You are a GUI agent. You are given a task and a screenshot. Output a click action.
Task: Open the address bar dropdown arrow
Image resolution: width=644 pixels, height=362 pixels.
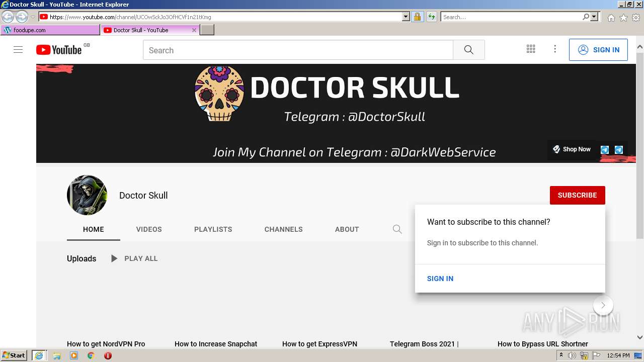pyautogui.click(x=406, y=17)
